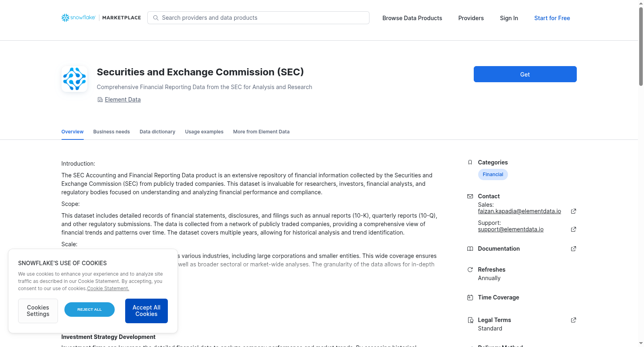Click the Legal Terms label

click(494, 320)
